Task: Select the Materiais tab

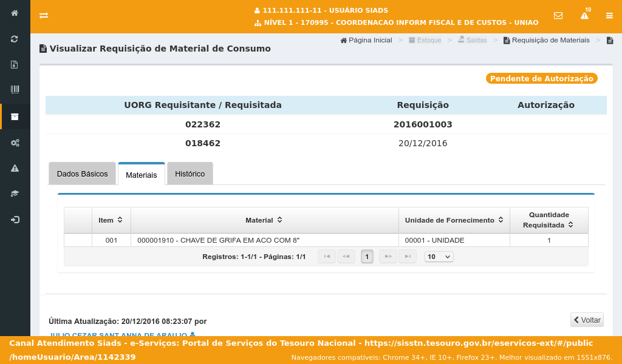Action: tap(141, 174)
